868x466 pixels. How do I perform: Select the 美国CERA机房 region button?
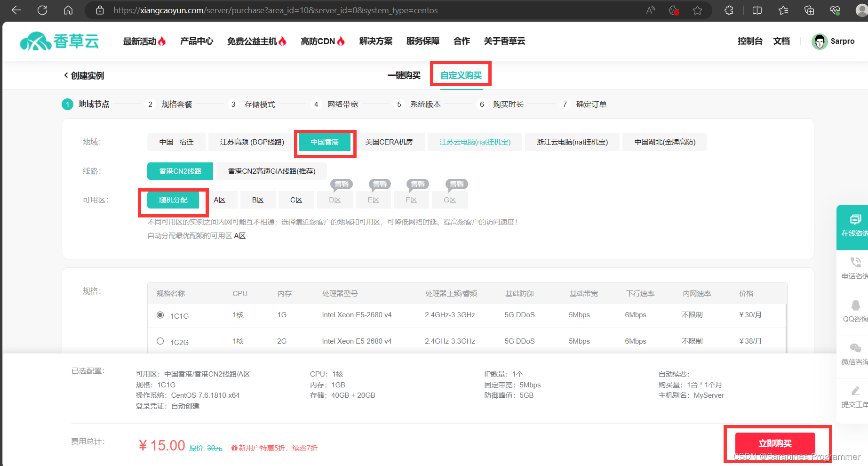coord(389,142)
